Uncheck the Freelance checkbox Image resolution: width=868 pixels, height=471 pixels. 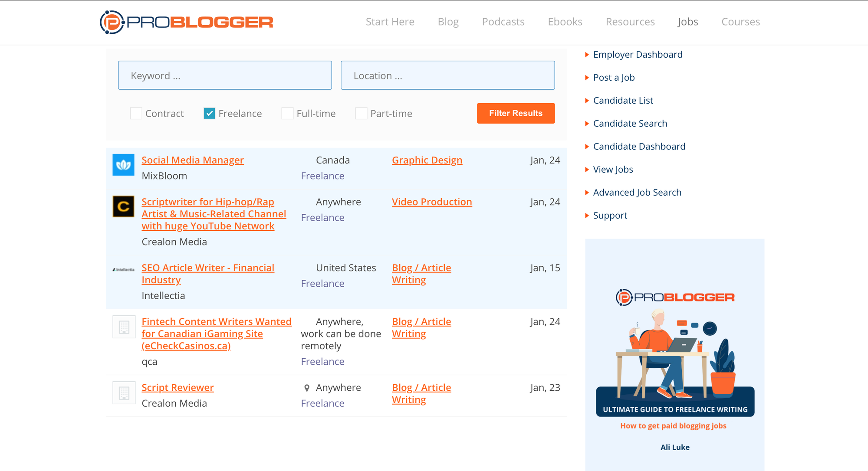[209, 114]
